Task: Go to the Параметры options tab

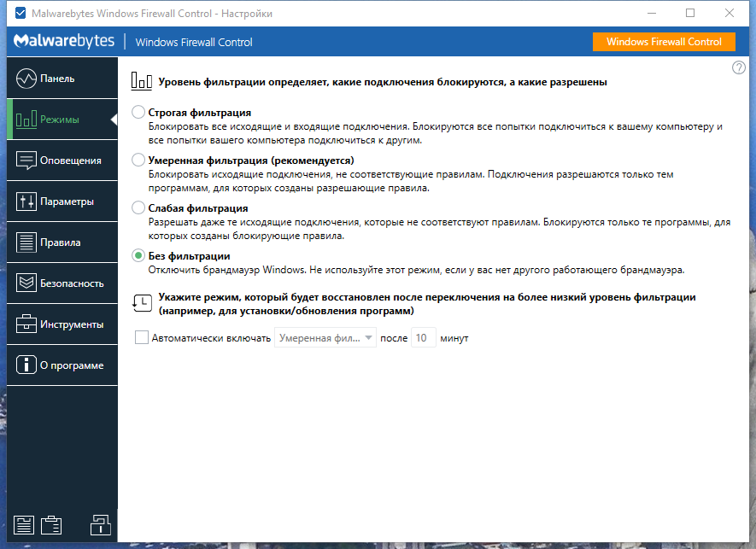Action: (62, 201)
